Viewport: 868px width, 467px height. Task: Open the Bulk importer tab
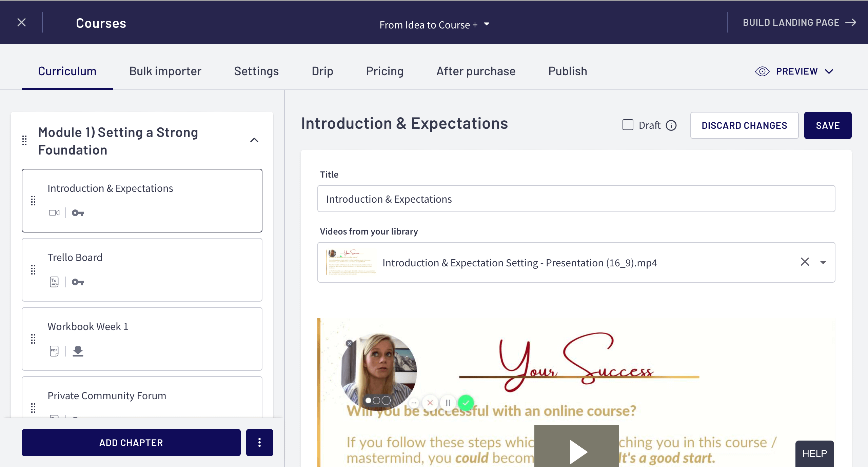(x=165, y=71)
